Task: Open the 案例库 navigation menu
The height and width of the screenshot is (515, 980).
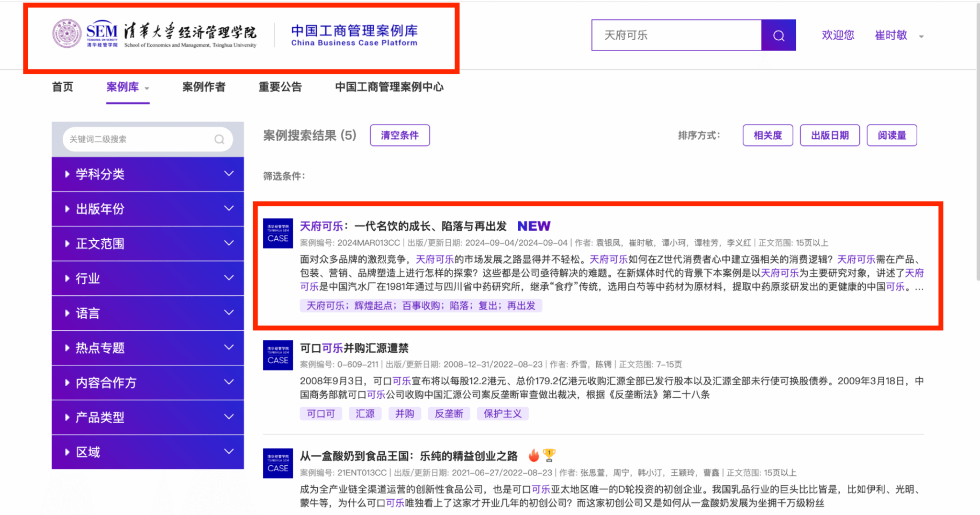Action: (x=127, y=87)
